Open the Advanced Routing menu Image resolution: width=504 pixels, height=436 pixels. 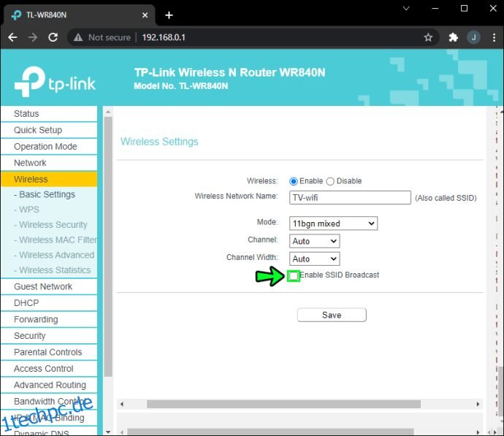(49, 385)
